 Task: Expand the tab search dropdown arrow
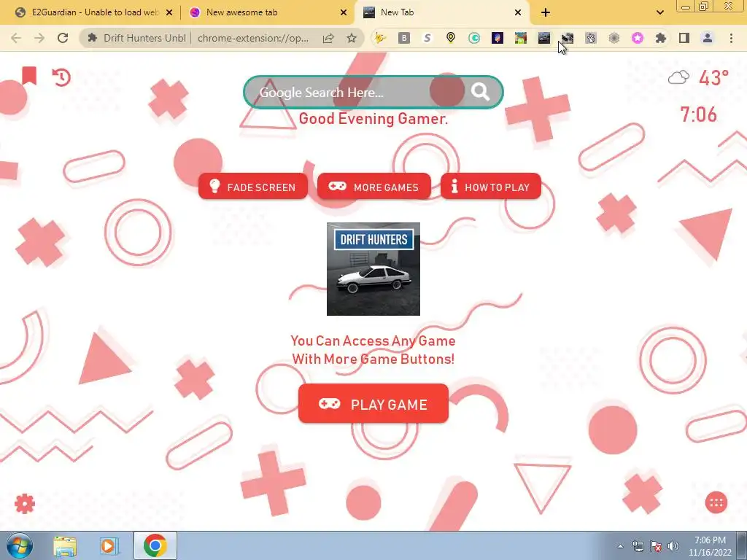coord(659,12)
